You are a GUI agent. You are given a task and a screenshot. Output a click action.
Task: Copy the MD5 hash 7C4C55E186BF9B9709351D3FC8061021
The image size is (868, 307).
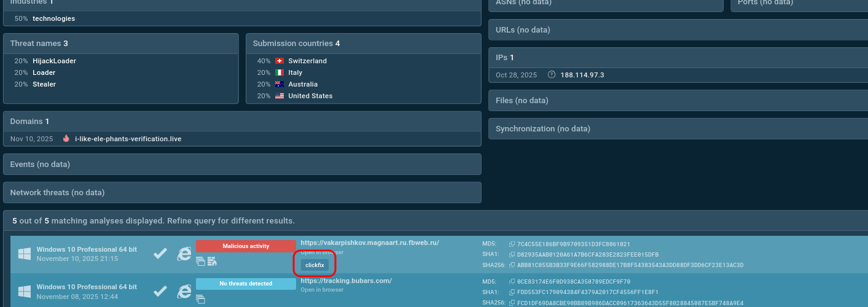(512, 244)
